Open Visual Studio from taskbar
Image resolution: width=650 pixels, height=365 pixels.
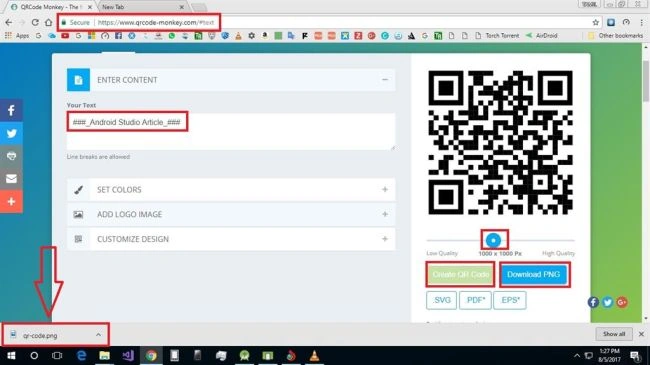[128, 355]
